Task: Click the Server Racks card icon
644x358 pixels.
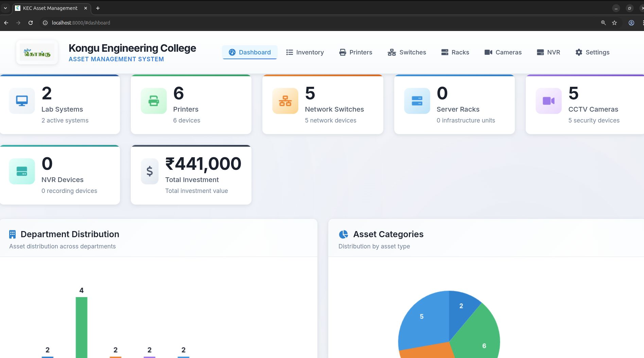Action: tap(417, 101)
